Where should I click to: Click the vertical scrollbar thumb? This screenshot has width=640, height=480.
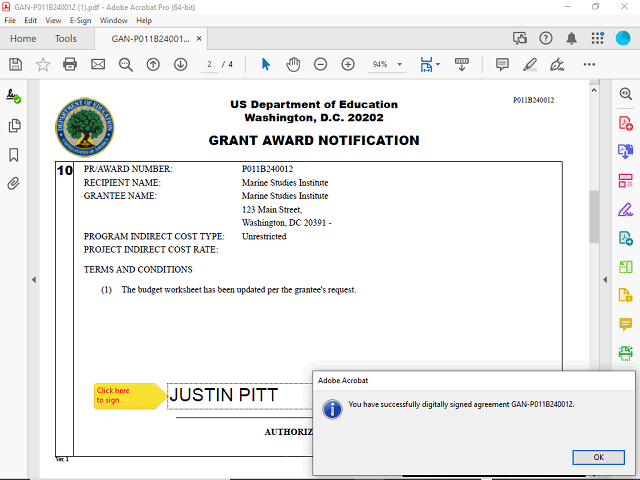[x=594, y=217]
